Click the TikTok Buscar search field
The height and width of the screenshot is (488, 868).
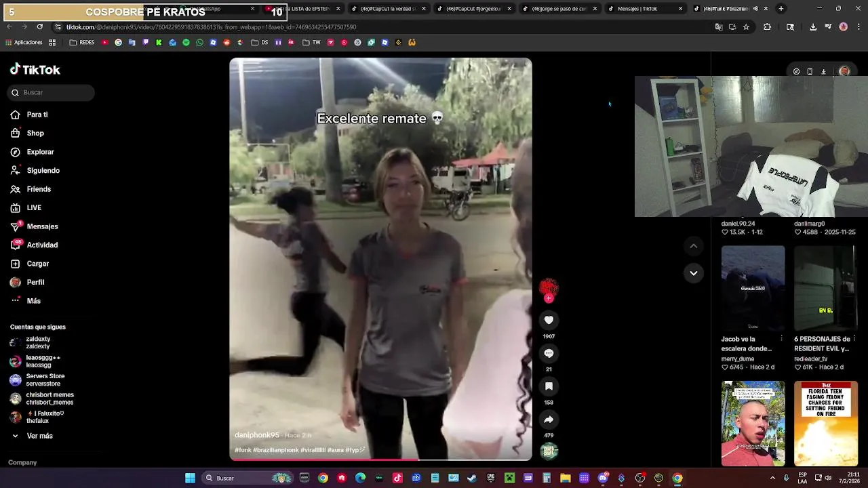pyautogui.click(x=51, y=92)
